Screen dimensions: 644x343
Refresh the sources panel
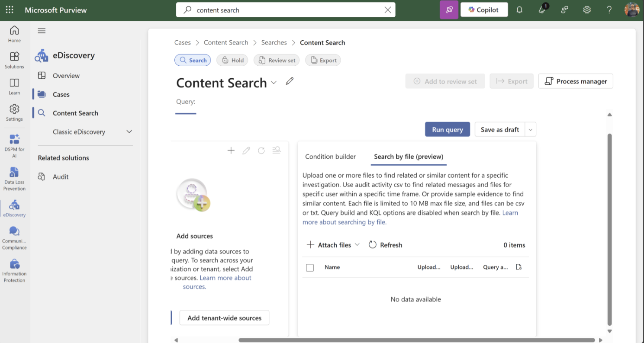point(261,151)
